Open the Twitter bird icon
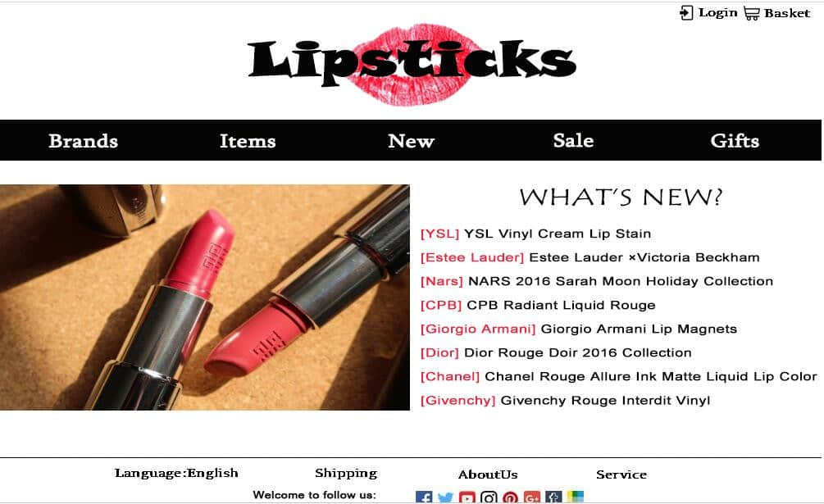 pyautogui.click(x=446, y=497)
